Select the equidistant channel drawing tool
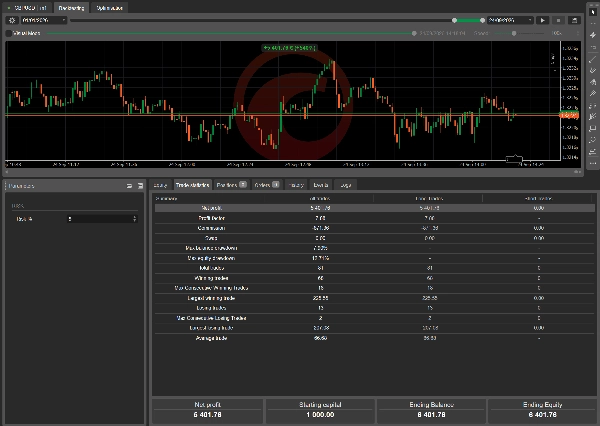Screen dimensions: 600x426 593,70
